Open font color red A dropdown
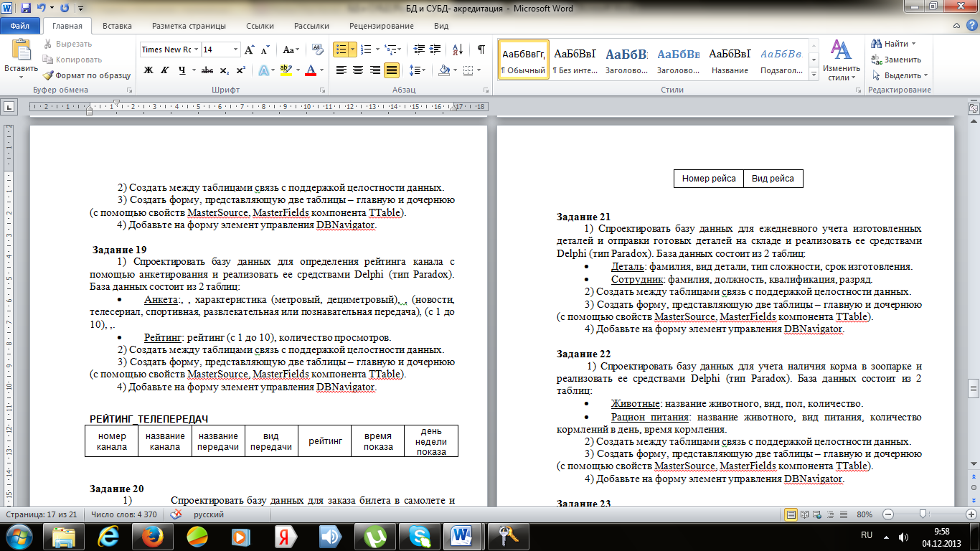This screenshot has width=980, height=551. tap(321, 70)
